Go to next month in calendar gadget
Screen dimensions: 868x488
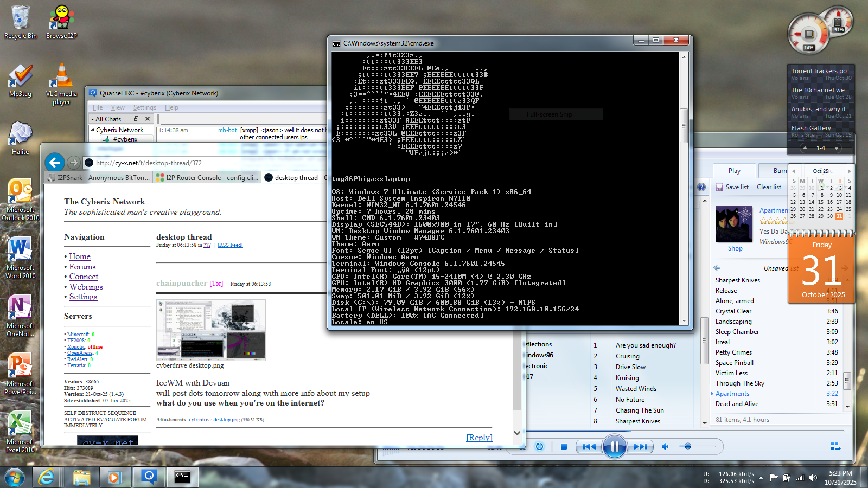click(849, 171)
